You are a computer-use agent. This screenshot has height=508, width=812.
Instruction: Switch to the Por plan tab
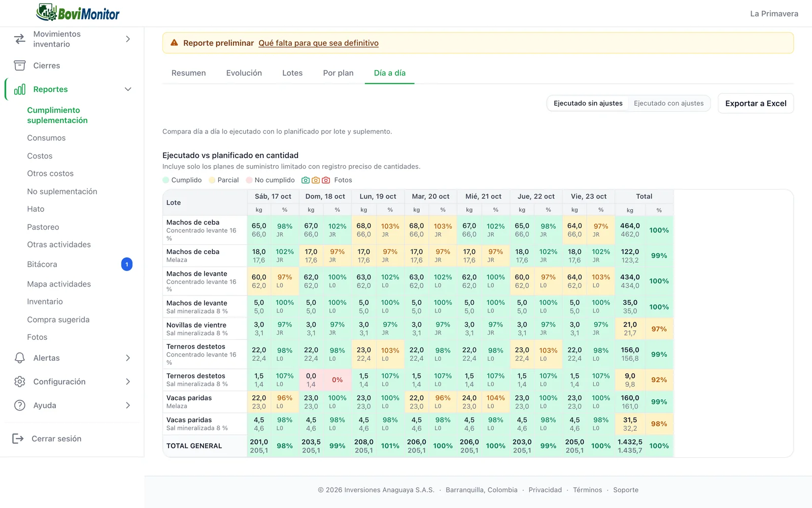click(x=338, y=73)
